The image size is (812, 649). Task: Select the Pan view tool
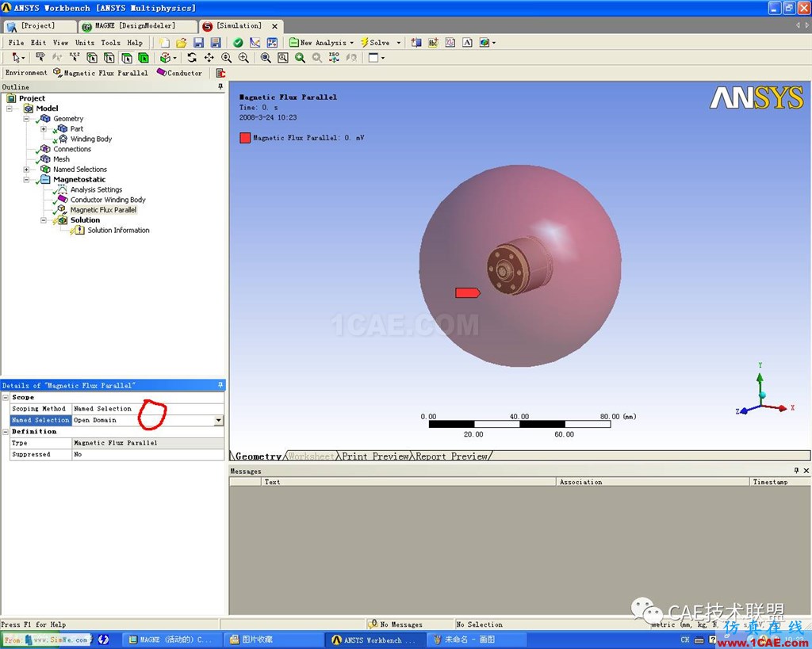tap(209, 57)
